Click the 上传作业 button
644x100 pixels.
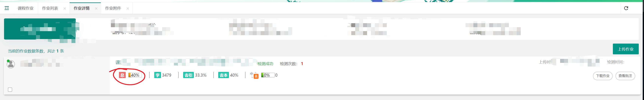(625, 49)
